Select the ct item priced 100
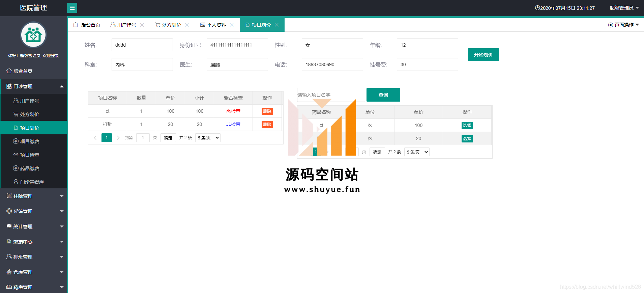The width and height of the screenshot is (644, 293). coord(467,126)
